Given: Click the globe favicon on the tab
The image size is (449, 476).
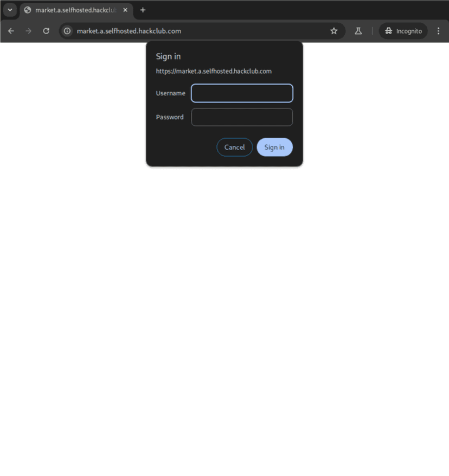Looking at the screenshot, I should [x=28, y=10].
